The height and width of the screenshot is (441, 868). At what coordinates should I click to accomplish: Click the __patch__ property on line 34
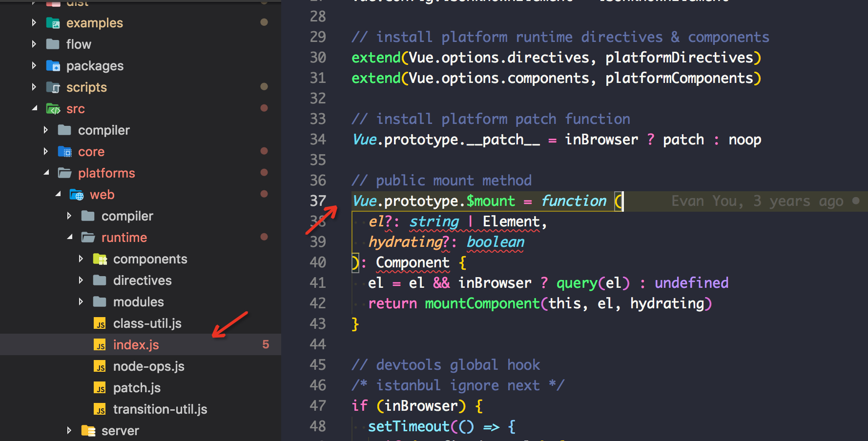[503, 140]
